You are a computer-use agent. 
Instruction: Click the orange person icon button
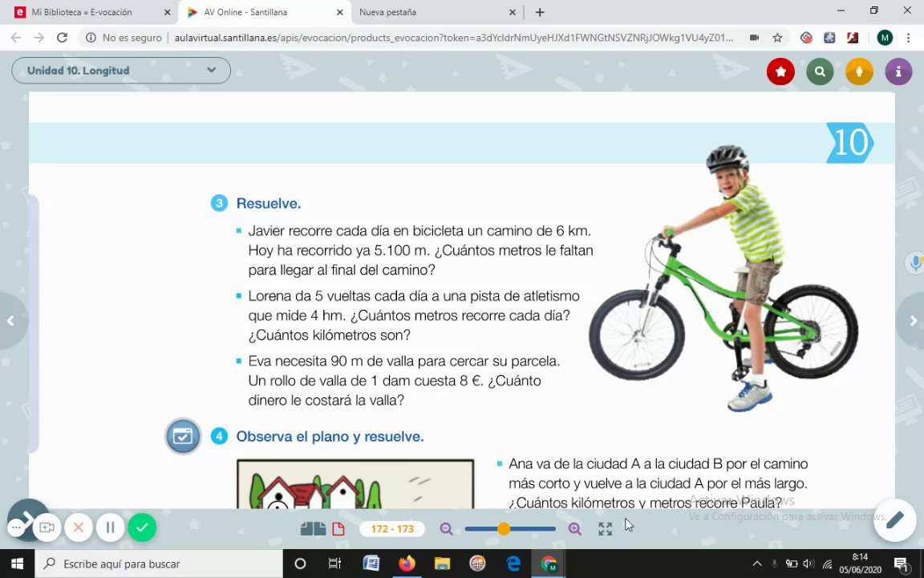(x=859, y=71)
